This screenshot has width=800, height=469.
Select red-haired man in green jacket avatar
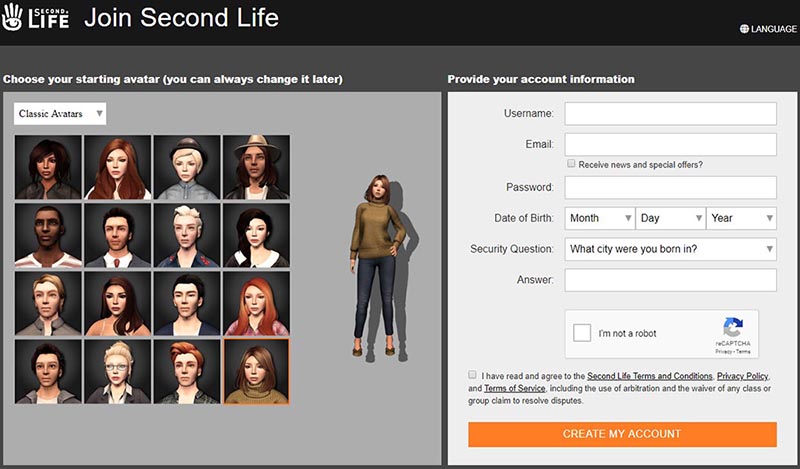tap(187, 372)
